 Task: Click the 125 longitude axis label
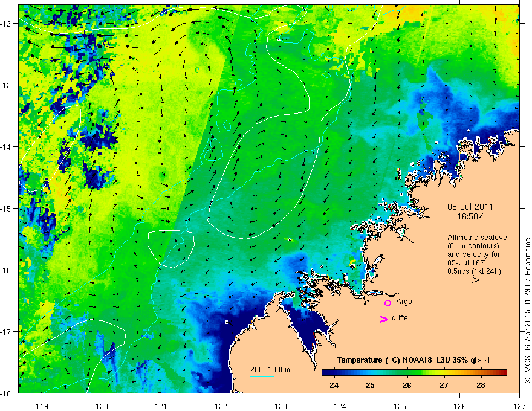click(x=400, y=406)
